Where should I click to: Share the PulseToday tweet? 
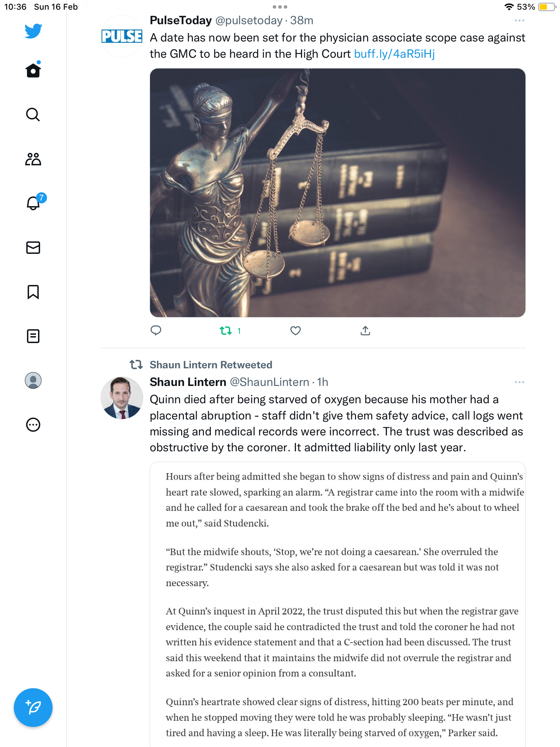click(x=365, y=331)
